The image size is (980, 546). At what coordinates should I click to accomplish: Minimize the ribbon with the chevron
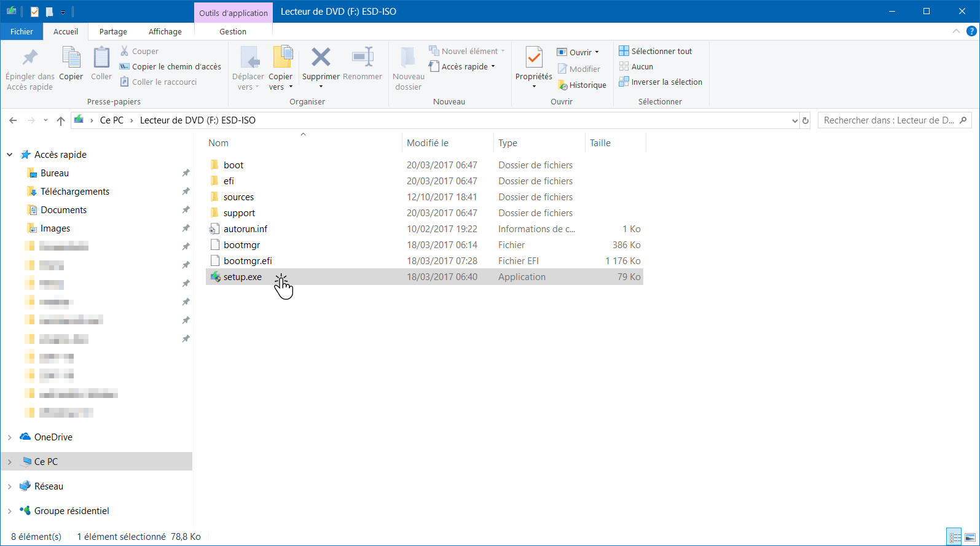tap(956, 31)
